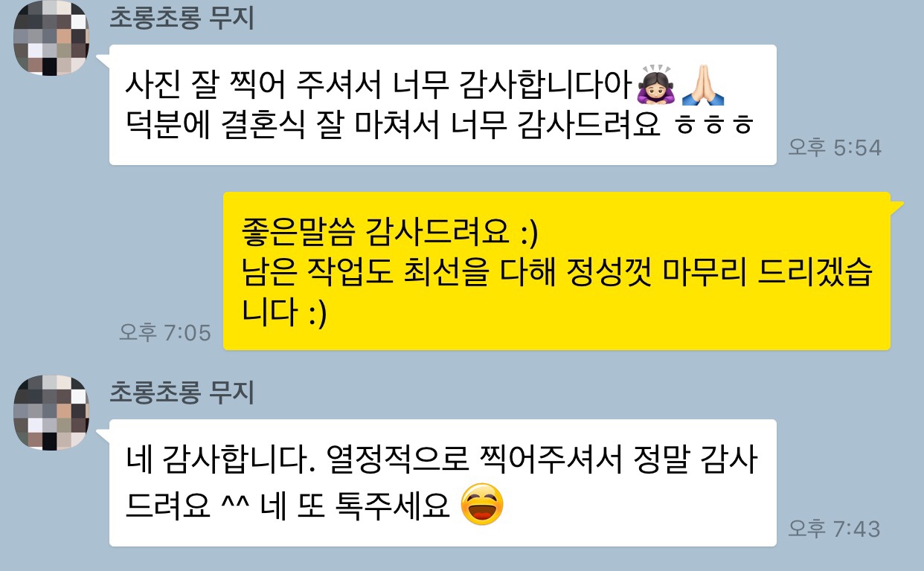
Task: Open the top sender name 초롱초롱 무지
Action: pos(182,17)
